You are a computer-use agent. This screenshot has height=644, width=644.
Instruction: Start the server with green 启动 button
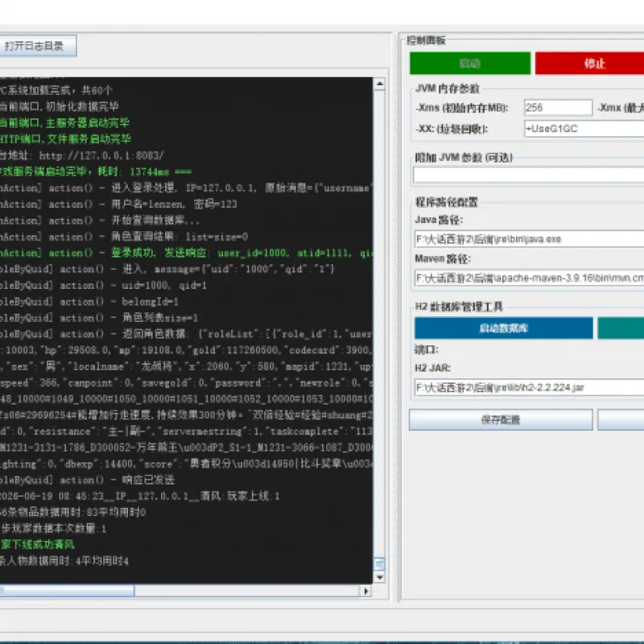click(470, 64)
